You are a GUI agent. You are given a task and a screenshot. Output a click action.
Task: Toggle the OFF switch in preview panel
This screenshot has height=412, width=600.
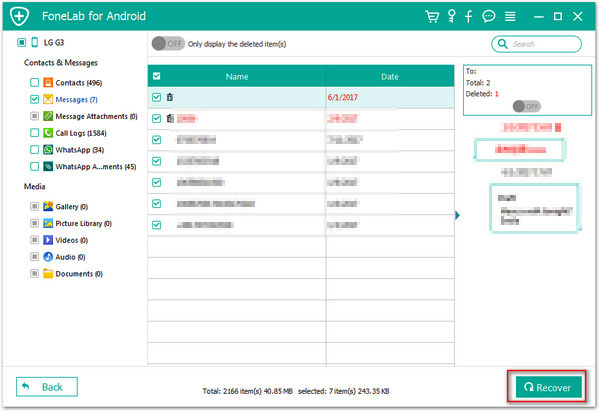(527, 106)
